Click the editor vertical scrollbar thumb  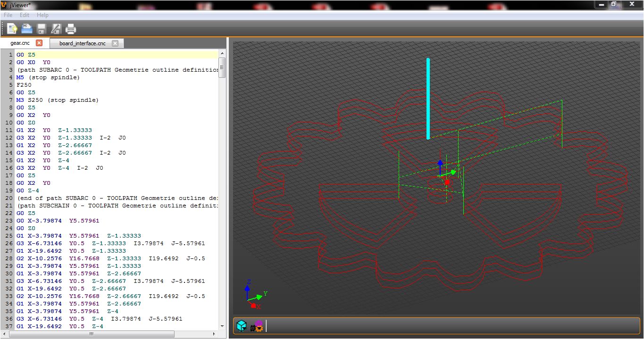[222, 67]
